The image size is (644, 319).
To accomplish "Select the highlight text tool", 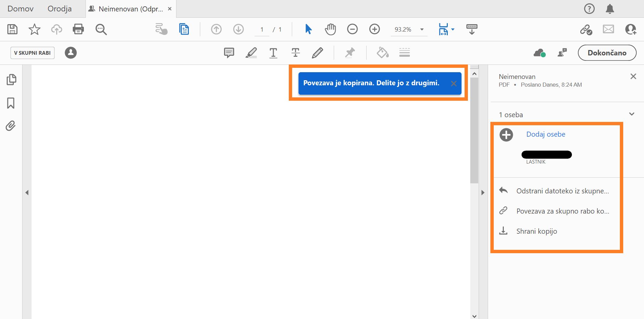I will pyautogui.click(x=251, y=53).
